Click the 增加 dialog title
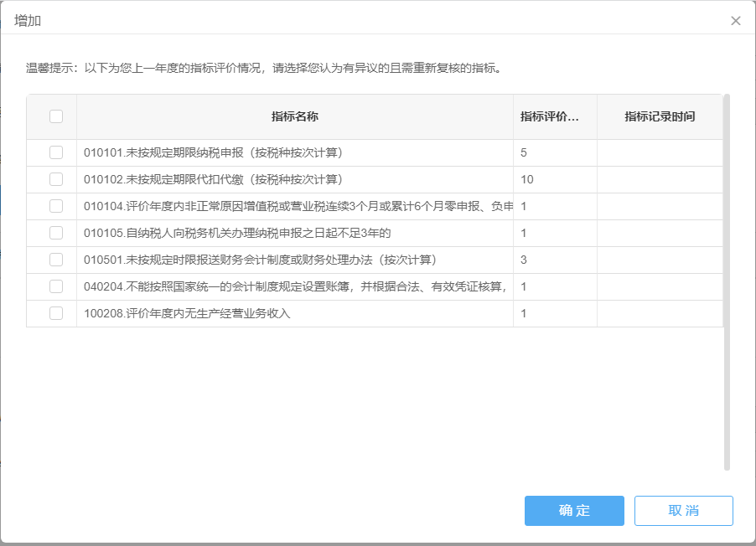 (x=28, y=21)
